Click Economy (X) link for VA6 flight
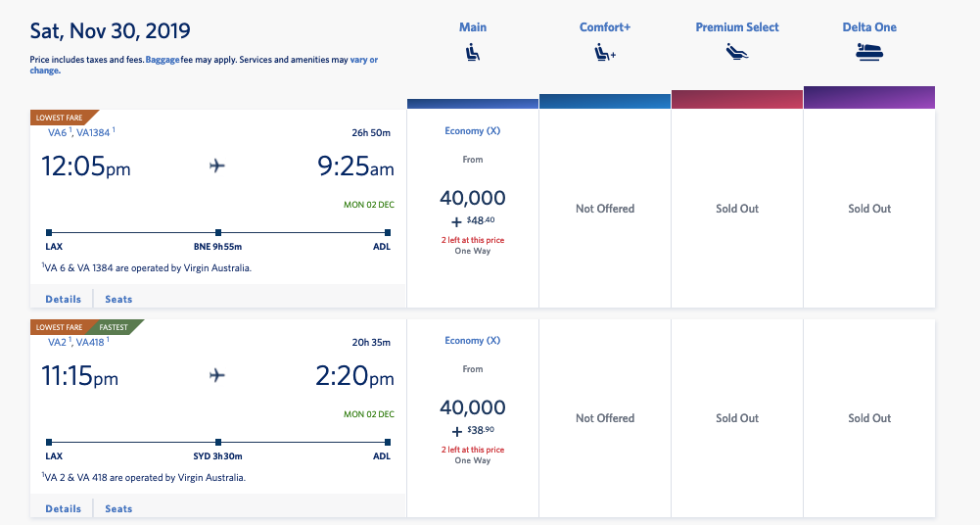This screenshot has width=980, height=525. coord(473,131)
